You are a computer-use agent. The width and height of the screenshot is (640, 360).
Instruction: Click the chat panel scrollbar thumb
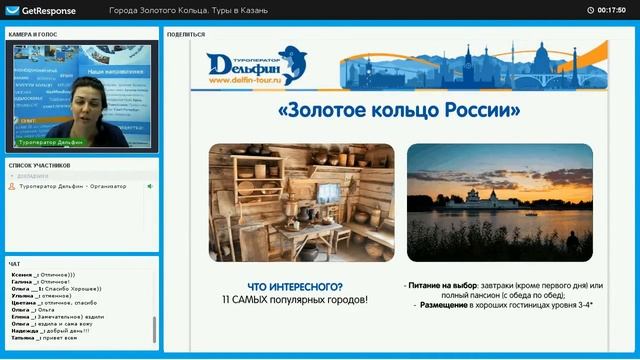point(154,329)
